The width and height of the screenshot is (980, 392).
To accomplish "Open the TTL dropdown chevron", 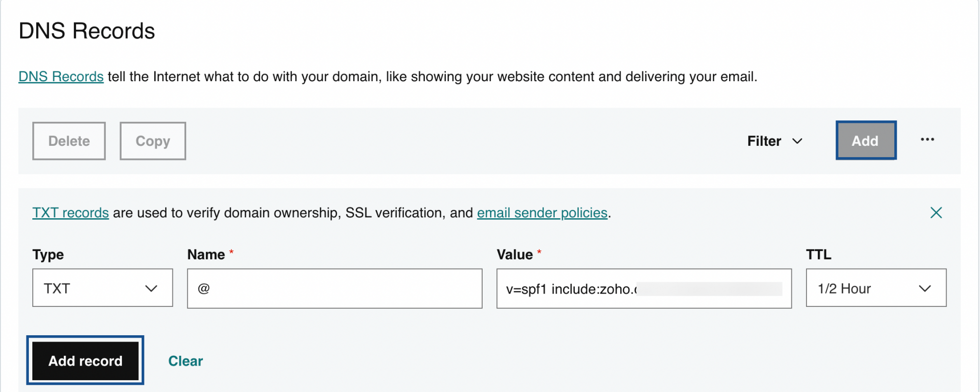I will [x=926, y=288].
